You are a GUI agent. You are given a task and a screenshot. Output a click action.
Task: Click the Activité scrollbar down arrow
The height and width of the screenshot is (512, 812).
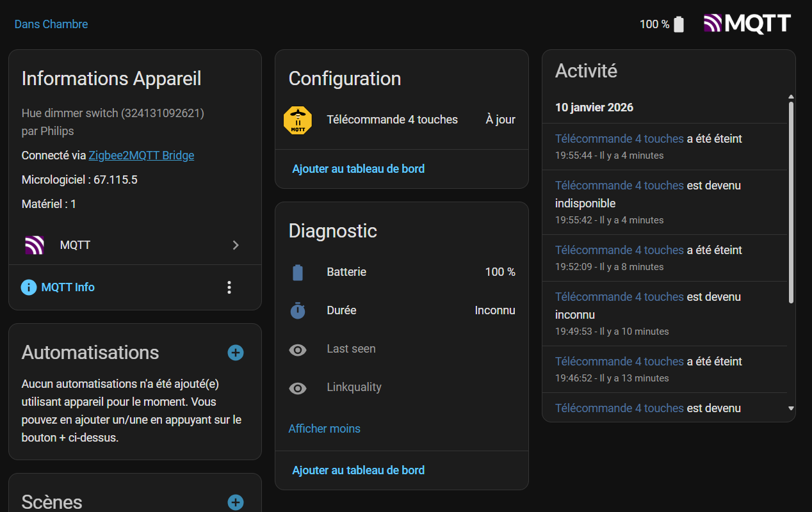click(x=791, y=408)
